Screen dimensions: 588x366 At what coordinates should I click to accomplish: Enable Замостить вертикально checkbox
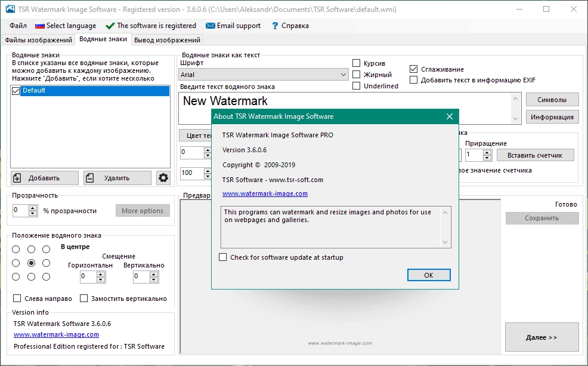(83, 298)
